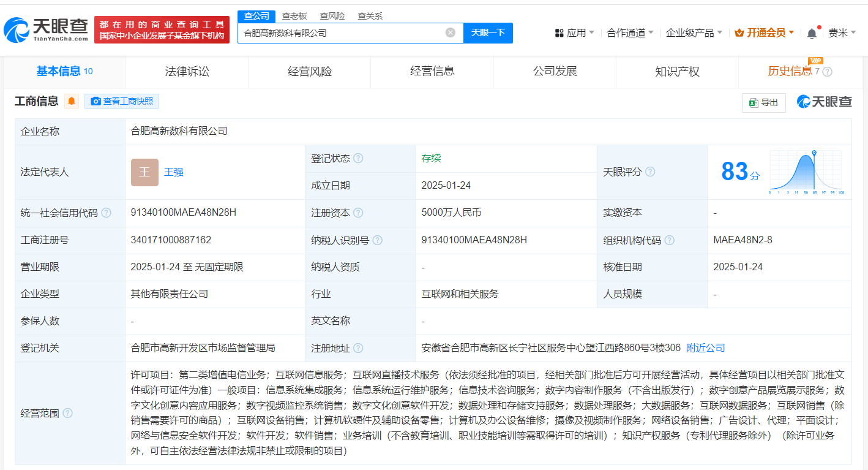Clear the search box with the × icon
This screenshot has width=868, height=470.
pos(449,32)
